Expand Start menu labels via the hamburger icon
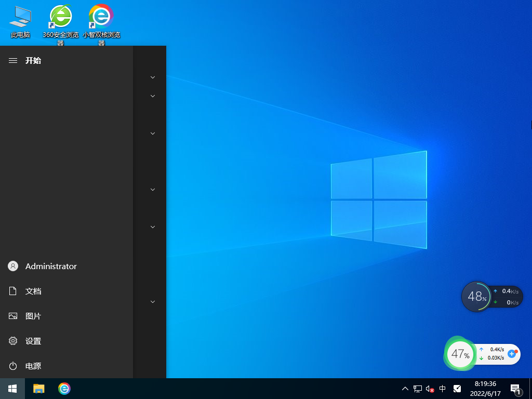This screenshot has height=399, width=532. click(x=12, y=60)
